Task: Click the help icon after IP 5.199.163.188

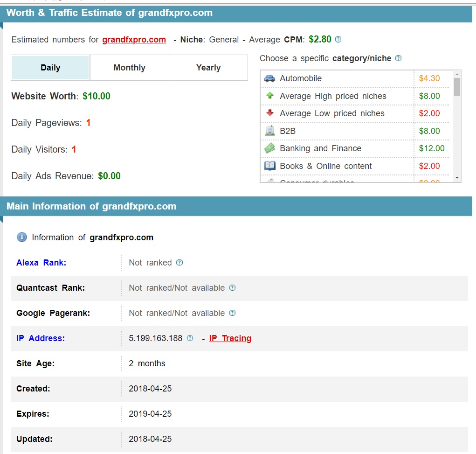Action: pos(190,338)
